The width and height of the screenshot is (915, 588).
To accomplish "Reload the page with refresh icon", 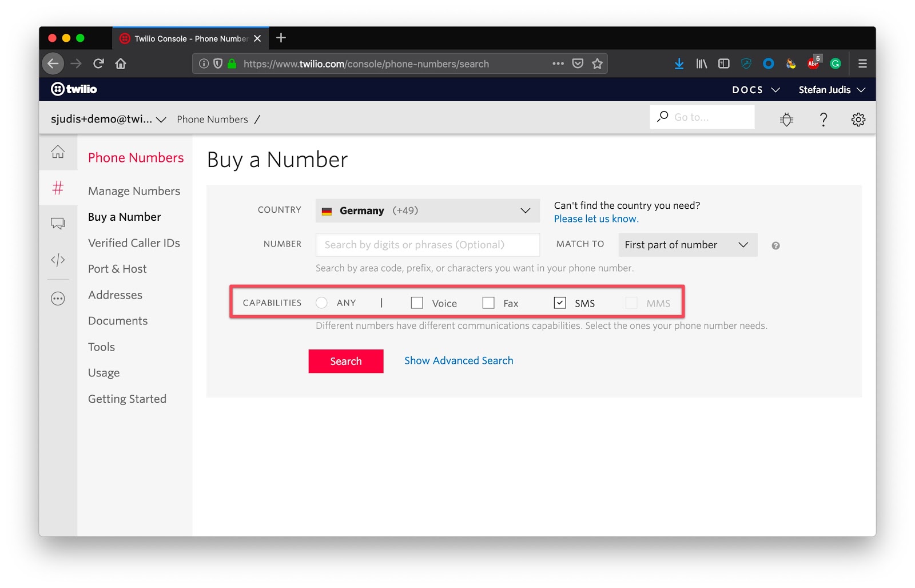I will tap(98, 63).
